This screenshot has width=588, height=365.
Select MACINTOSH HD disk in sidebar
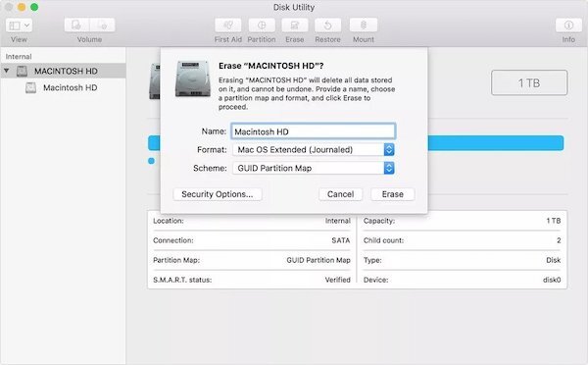point(63,71)
